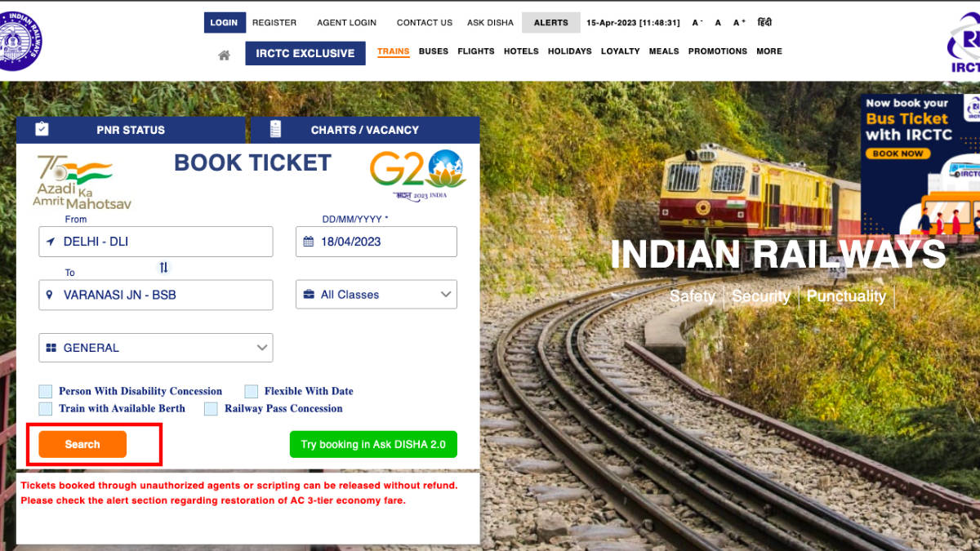Click the From station field DELHI - DLI

click(x=156, y=242)
